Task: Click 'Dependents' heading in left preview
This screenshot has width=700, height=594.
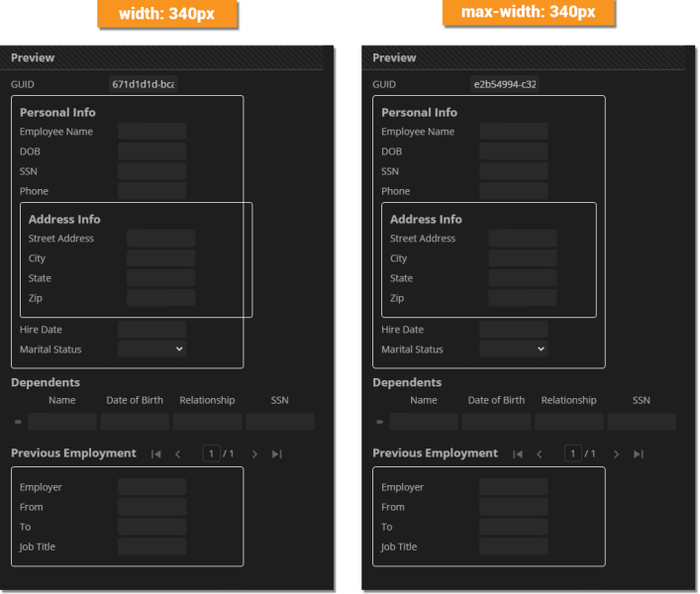Action: [x=46, y=382]
